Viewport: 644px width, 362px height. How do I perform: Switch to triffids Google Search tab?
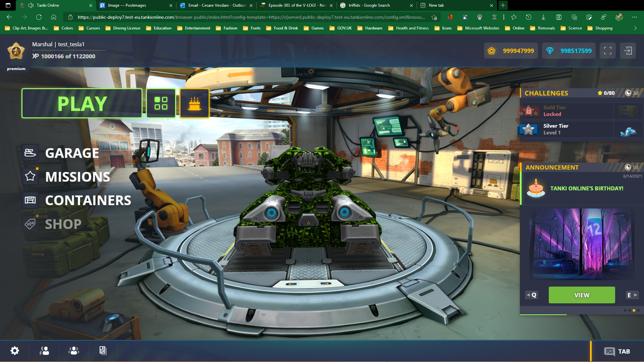pyautogui.click(x=377, y=5)
